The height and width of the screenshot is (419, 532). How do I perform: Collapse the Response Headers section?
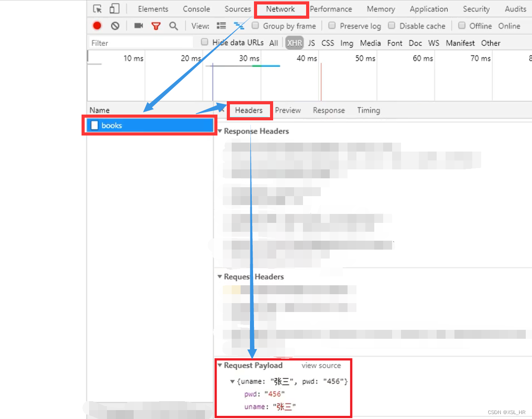pos(219,131)
